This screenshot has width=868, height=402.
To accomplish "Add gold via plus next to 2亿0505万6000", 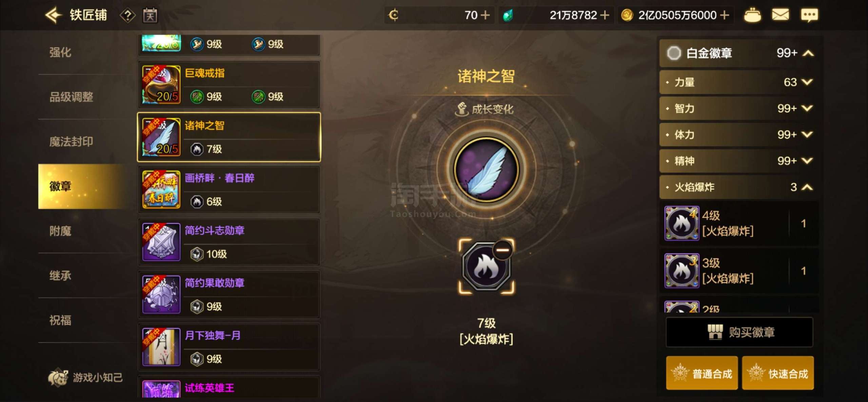I will [x=724, y=15].
